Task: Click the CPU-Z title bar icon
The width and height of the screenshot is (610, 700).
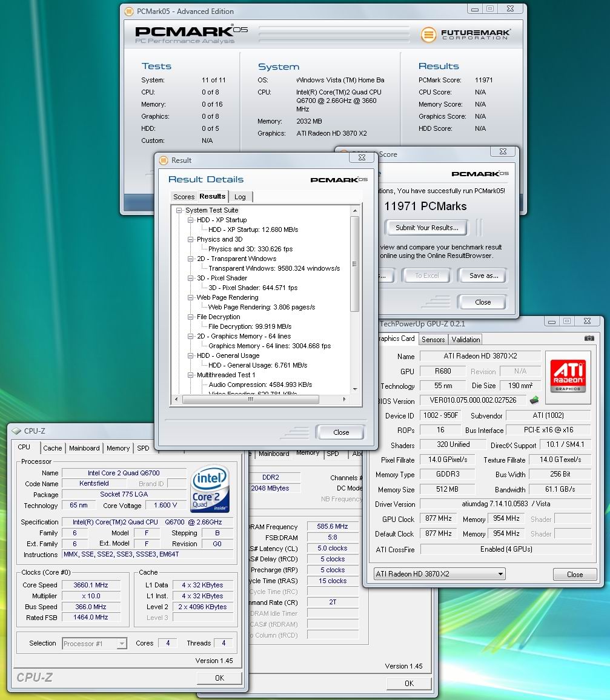Action: [16, 431]
